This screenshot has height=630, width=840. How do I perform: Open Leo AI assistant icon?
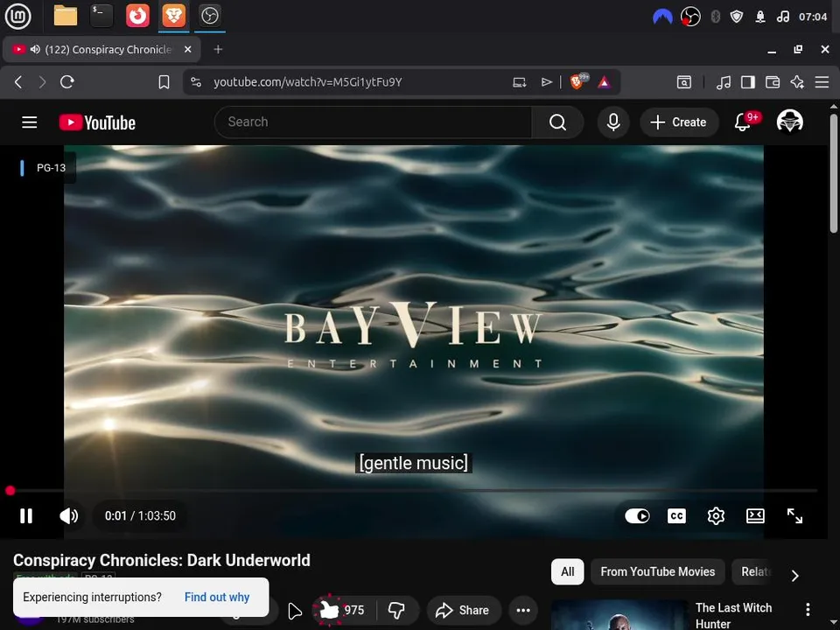(797, 82)
